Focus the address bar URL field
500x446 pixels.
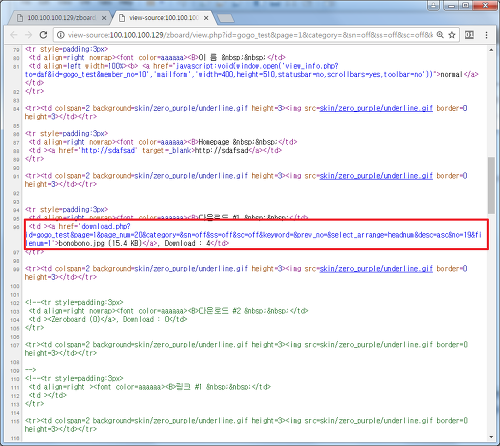[250, 35]
